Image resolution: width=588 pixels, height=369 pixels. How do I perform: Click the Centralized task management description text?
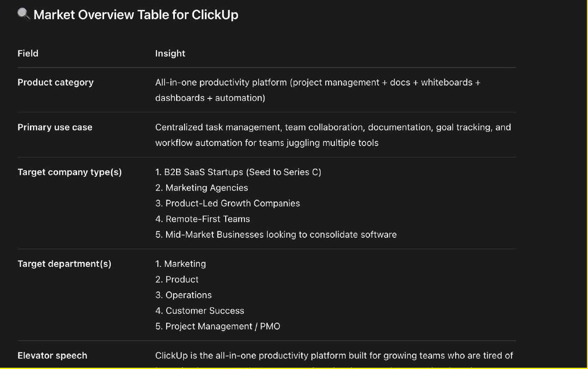[333, 135]
